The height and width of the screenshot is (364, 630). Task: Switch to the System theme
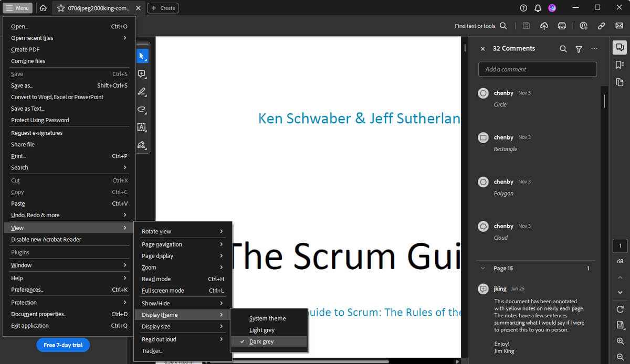pos(268,318)
